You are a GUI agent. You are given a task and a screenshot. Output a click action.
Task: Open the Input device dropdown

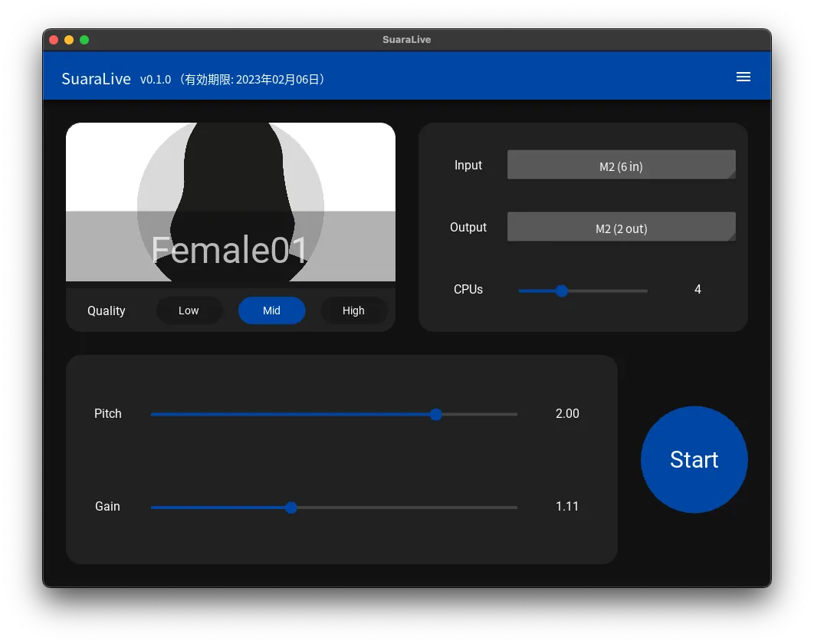click(x=622, y=165)
